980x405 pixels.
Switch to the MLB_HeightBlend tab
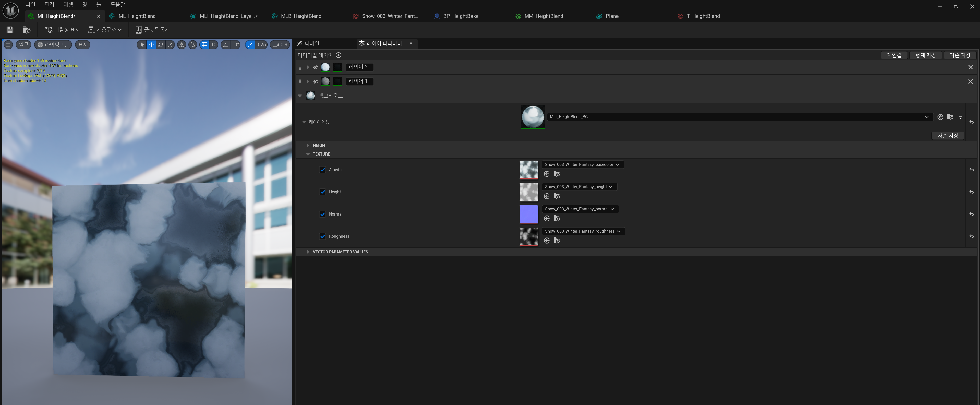point(300,16)
